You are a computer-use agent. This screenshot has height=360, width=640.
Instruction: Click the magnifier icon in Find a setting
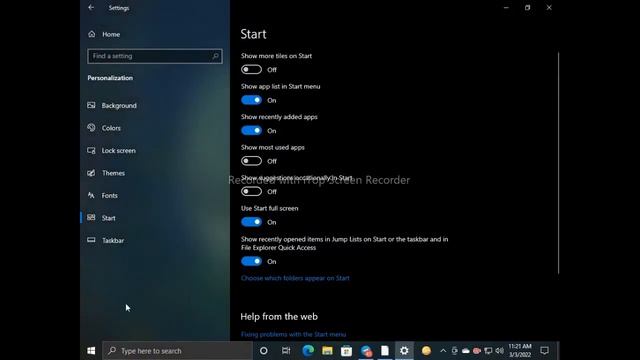[216, 56]
